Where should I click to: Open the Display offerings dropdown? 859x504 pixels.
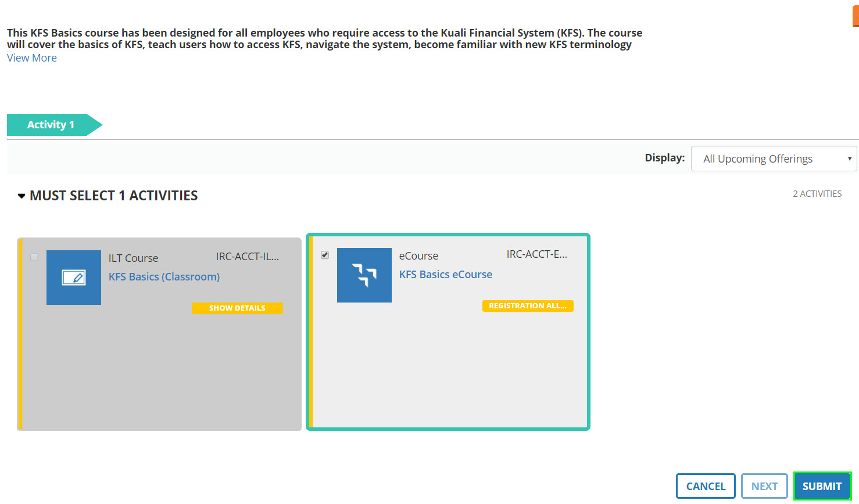pos(773,159)
